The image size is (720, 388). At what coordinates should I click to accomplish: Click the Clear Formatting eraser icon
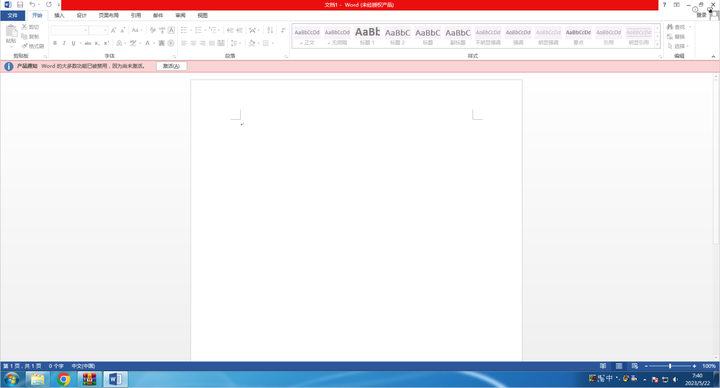[153, 30]
